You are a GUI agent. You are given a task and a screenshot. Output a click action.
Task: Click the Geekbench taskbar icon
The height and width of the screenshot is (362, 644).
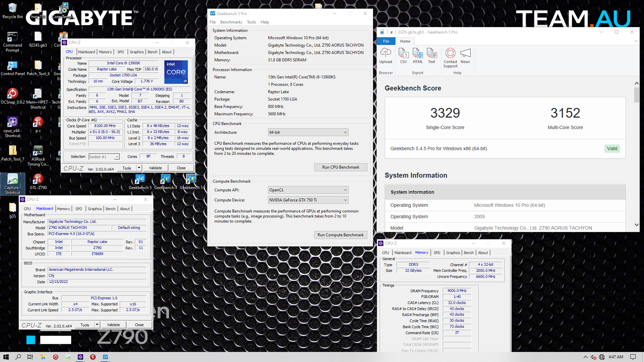point(105,357)
